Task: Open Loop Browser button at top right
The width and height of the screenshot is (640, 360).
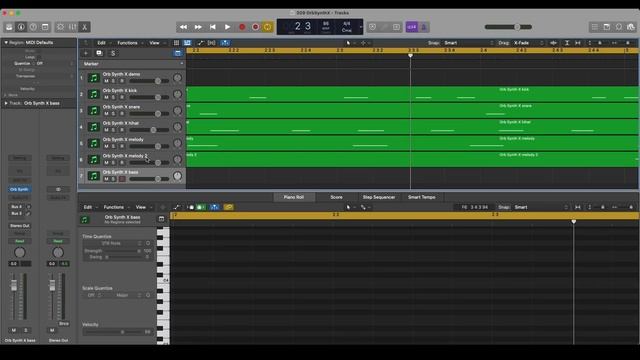Action: coord(619,27)
